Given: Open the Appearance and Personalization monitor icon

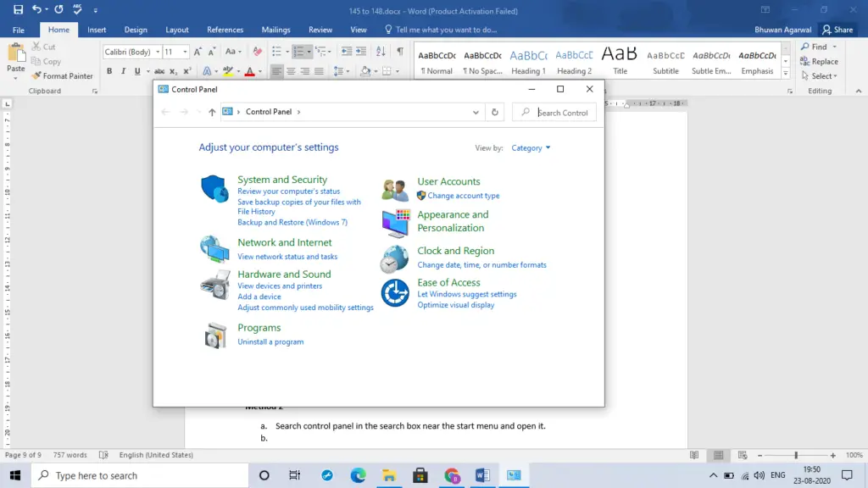Looking at the screenshot, I should 395,223.
